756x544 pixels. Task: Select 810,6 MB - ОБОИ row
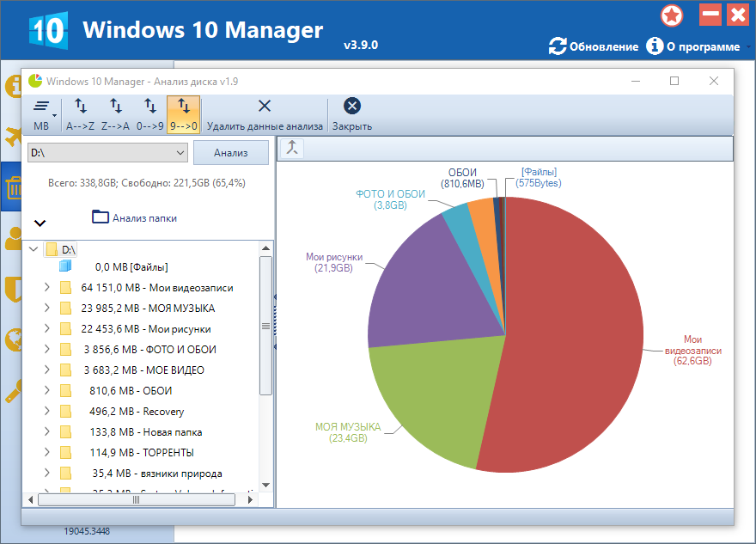coord(131,391)
